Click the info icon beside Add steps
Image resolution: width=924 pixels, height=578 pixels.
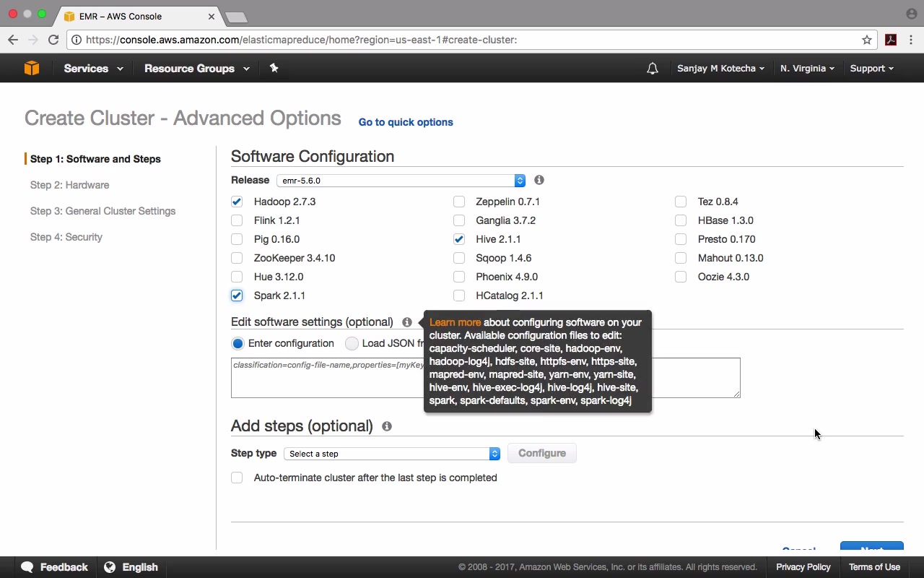click(387, 426)
